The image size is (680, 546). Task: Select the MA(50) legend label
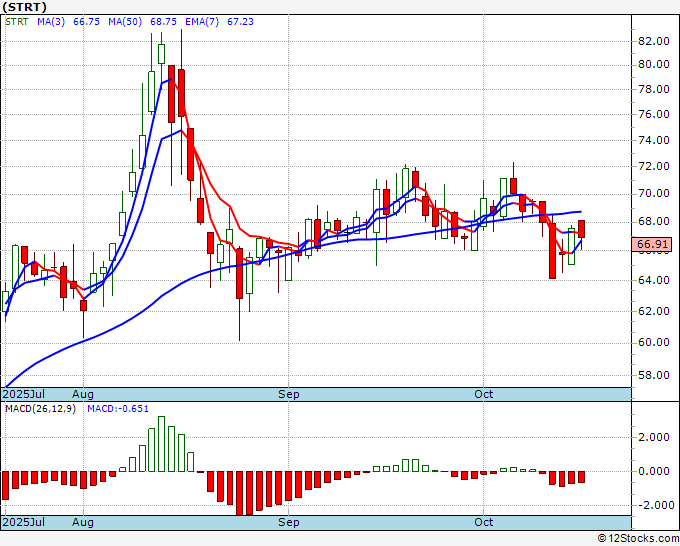(x=122, y=19)
